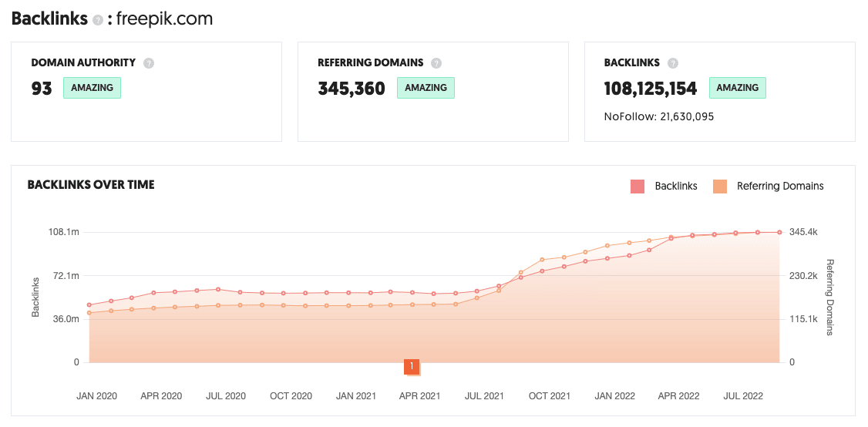Click the APR 2022 x-axis label

(678, 396)
